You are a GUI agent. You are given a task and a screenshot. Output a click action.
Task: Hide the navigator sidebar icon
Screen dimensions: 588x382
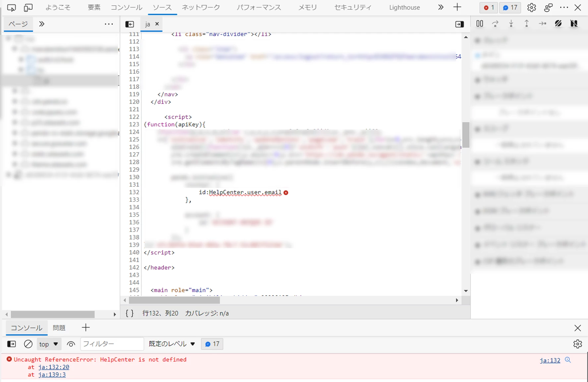click(130, 24)
